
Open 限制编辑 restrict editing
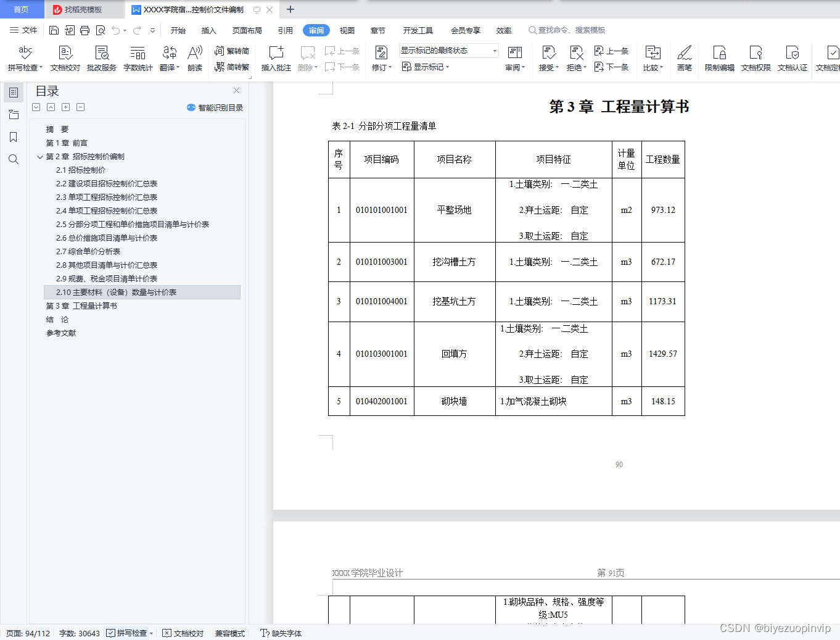click(720, 59)
